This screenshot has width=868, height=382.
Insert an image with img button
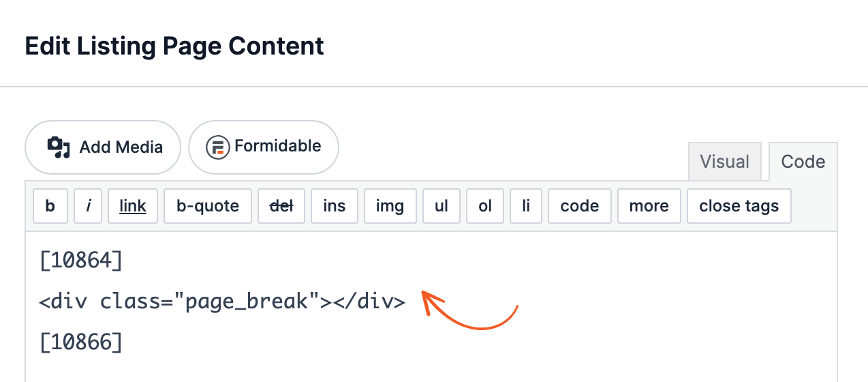[390, 206]
